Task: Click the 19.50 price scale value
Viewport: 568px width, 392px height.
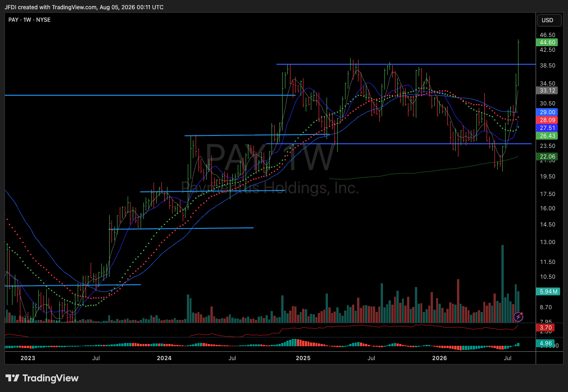Action: [x=547, y=176]
